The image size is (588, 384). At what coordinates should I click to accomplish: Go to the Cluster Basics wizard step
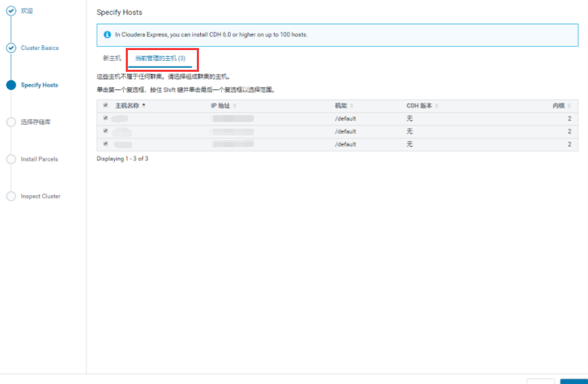(x=40, y=48)
